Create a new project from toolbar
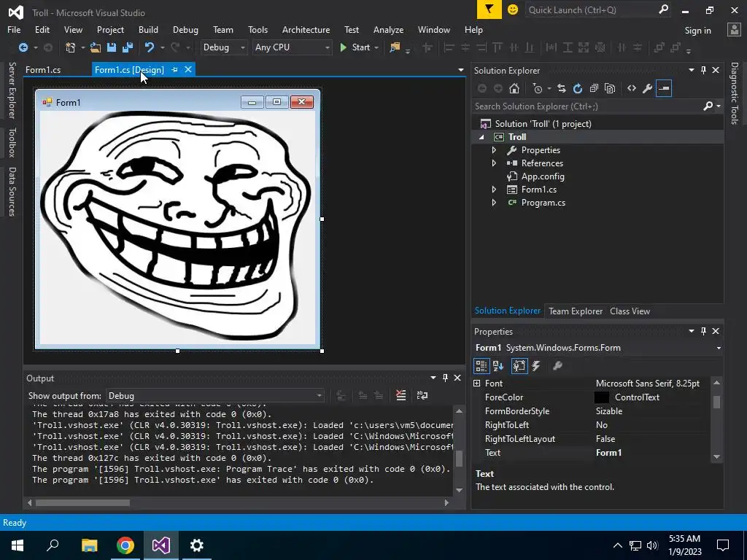The height and width of the screenshot is (560, 747). pyautogui.click(x=71, y=47)
